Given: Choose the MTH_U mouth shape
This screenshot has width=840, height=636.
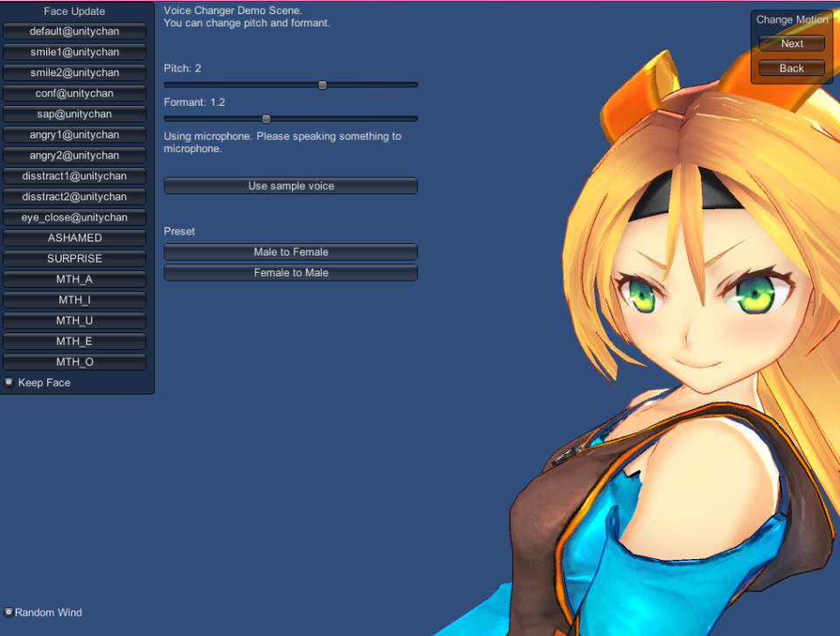Looking at the screenshot, I should pyautogui.click(x=74, y=320).
